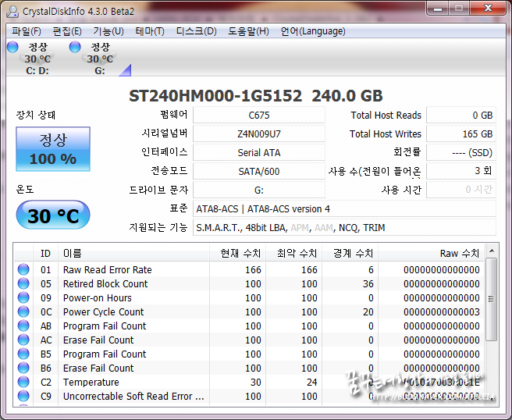Open the 언어(Language) menu
The image size is (512, 420).
click(313, 31)
